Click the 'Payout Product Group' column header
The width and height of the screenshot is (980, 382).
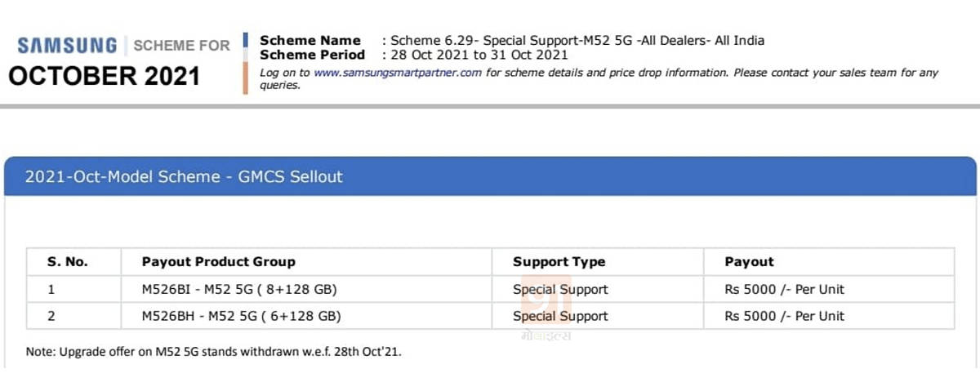tap(218, 262)
